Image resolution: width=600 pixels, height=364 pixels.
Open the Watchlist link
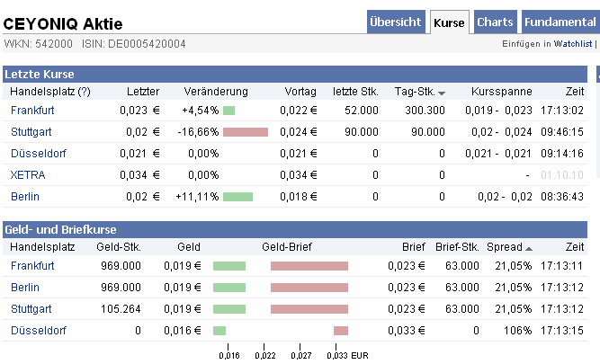[572, 43]
